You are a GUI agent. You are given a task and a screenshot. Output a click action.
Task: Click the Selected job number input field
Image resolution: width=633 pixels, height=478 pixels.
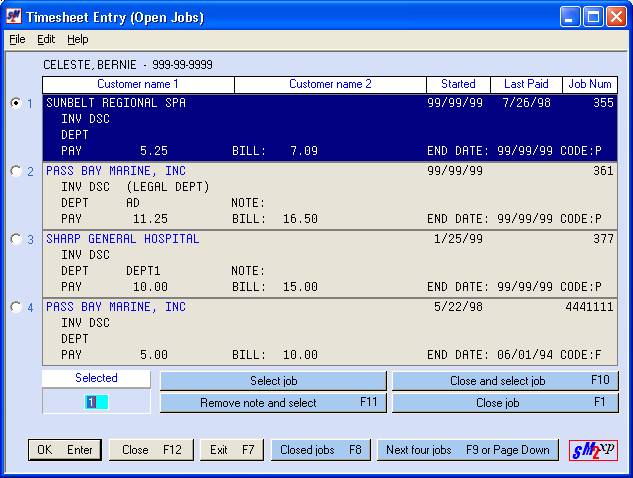coord(96,402)
